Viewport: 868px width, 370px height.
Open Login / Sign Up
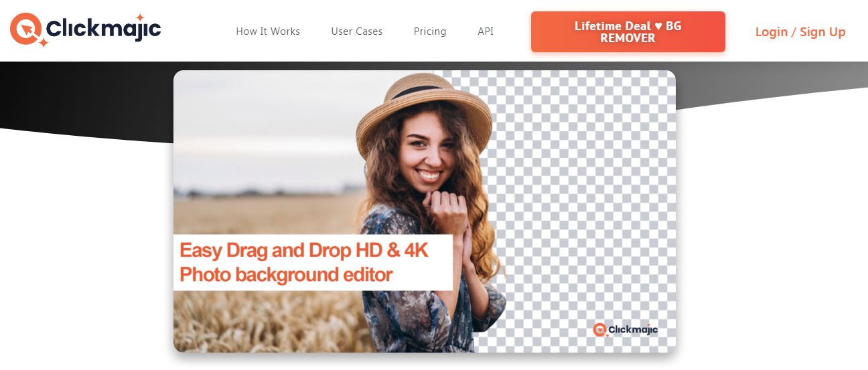coord(800,32)
